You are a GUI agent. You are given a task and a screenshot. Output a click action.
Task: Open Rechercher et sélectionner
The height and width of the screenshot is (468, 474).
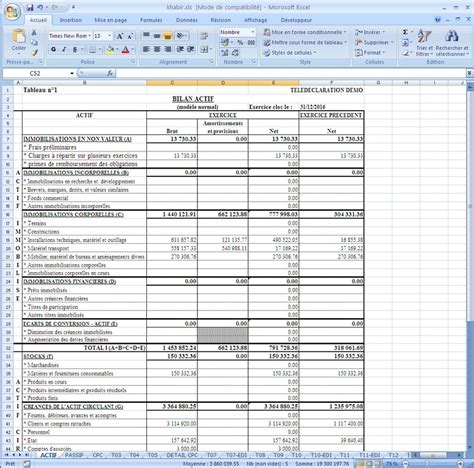pos(452,42)
